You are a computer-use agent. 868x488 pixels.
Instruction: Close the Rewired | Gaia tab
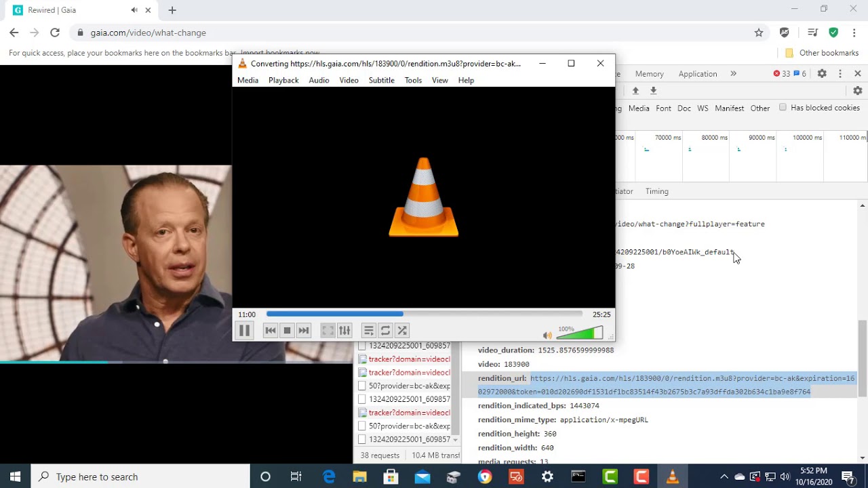pos(148,10)
